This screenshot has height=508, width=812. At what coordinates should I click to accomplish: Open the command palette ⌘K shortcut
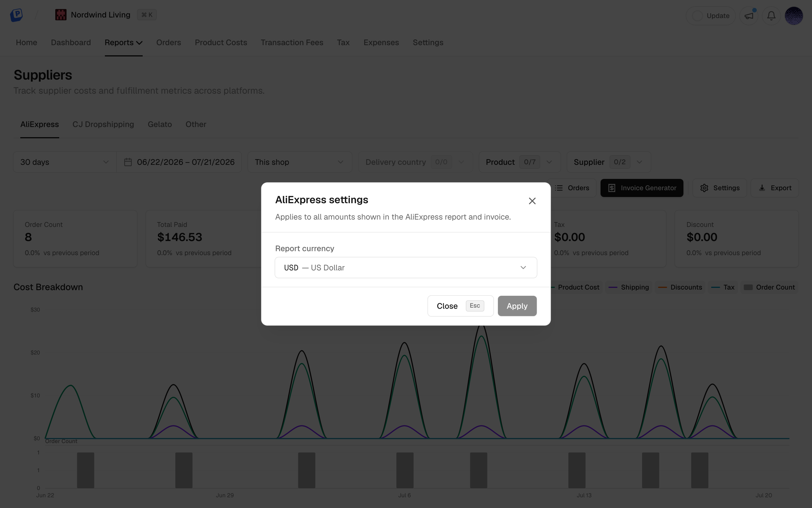(x=147, y=15)
